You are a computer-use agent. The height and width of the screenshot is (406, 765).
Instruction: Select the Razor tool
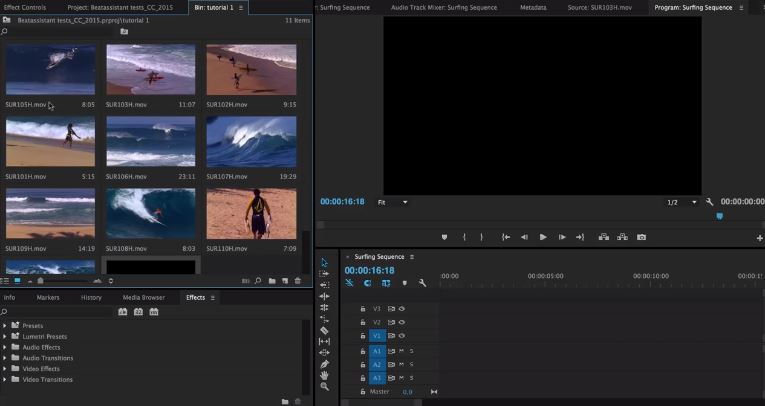click(324, 330)
